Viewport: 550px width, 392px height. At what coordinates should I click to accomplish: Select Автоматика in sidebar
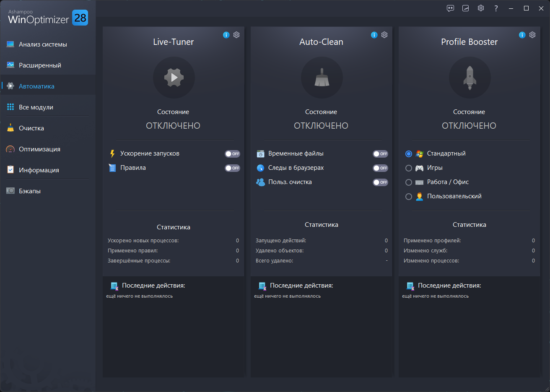48,86
